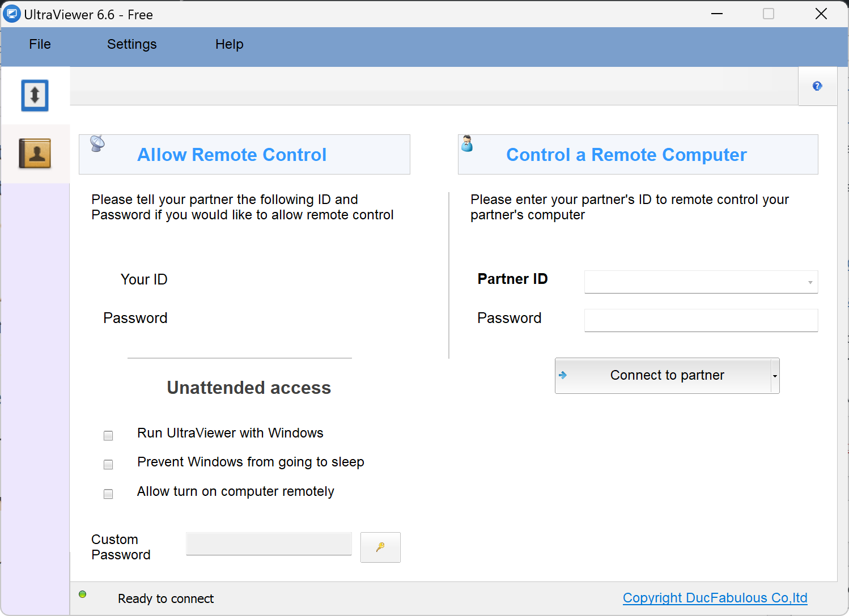Image resolution: width=849 pixels, height=616 pixels.
Task: Click the bold Partner ID label
Action: click(512, 279)
